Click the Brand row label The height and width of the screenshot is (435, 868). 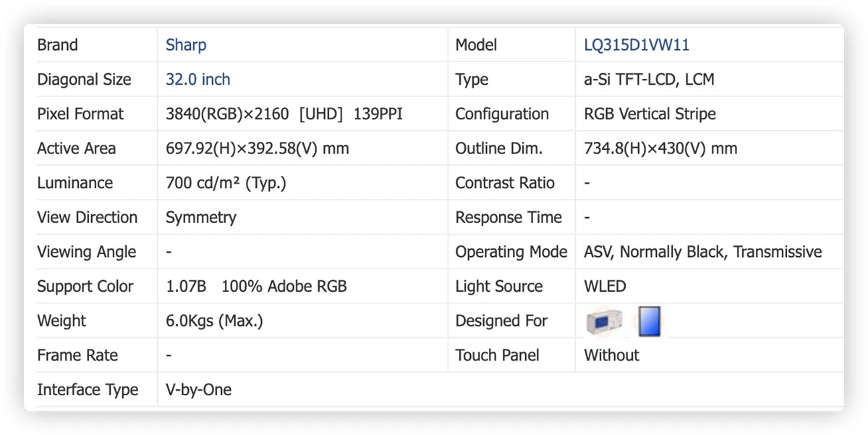pyautogui.click(x=57, y=45)
